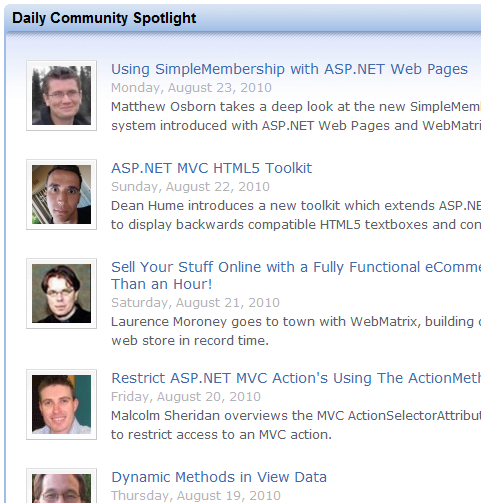
Task: Click the Dynamic Methods article's author photo
Action: coord(61,486)
